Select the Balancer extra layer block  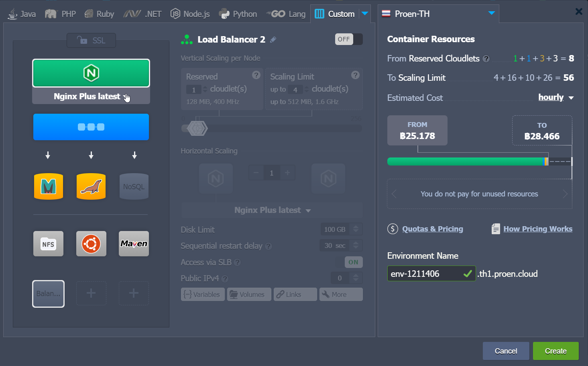pyautogui.click(x=48, y=294)
